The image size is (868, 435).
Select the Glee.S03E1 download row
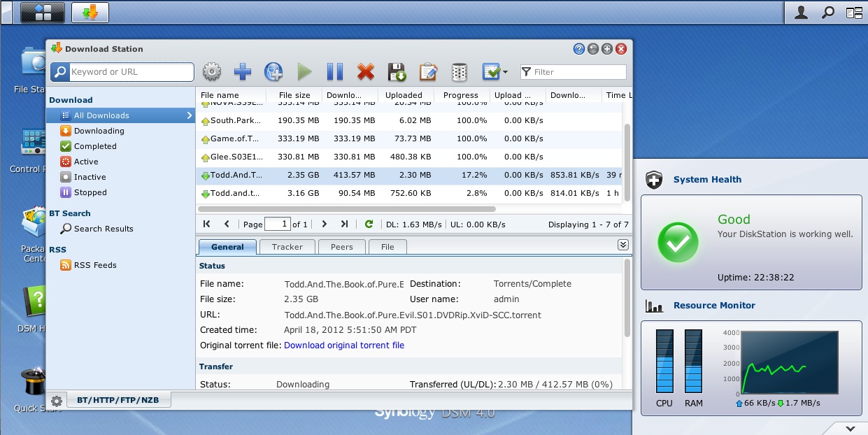click(x=409, y=157)
